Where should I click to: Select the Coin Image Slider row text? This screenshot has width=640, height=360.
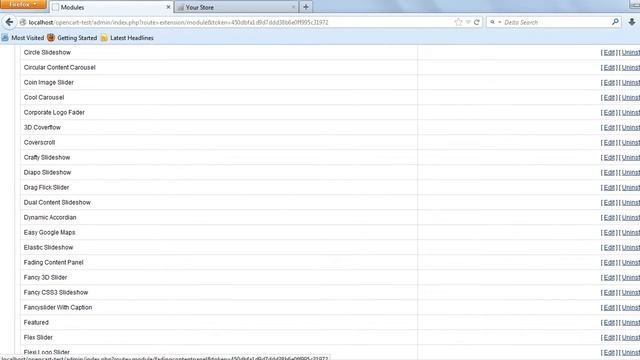click(x=49, y=82)
